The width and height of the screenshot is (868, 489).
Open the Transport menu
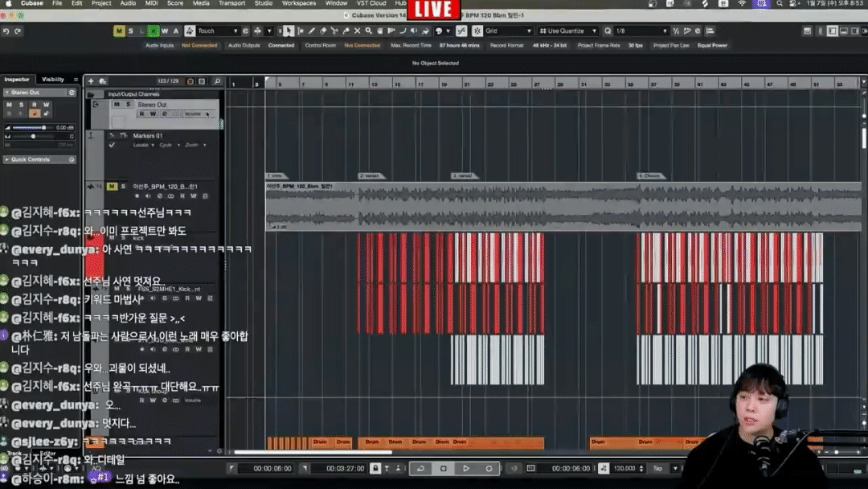pos(231,3)
